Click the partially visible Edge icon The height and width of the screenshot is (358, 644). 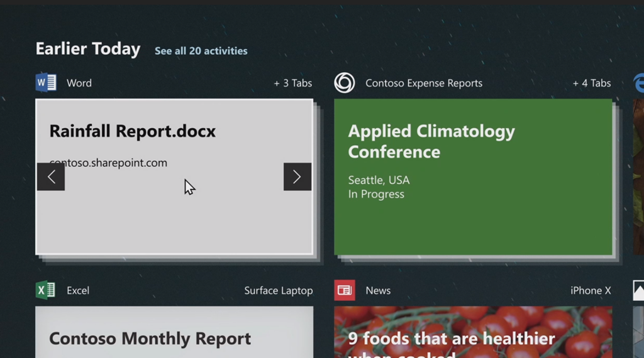pyautogui.click(x=638, y=83)
